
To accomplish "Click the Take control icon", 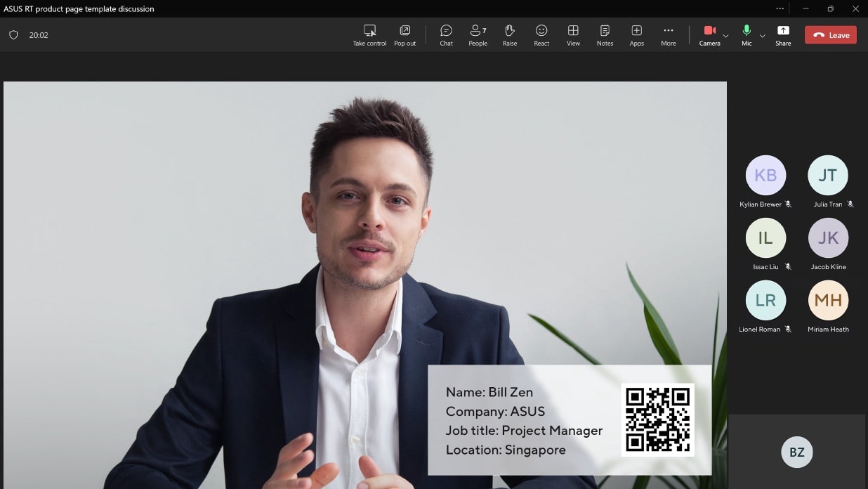I will click(369, 30).
